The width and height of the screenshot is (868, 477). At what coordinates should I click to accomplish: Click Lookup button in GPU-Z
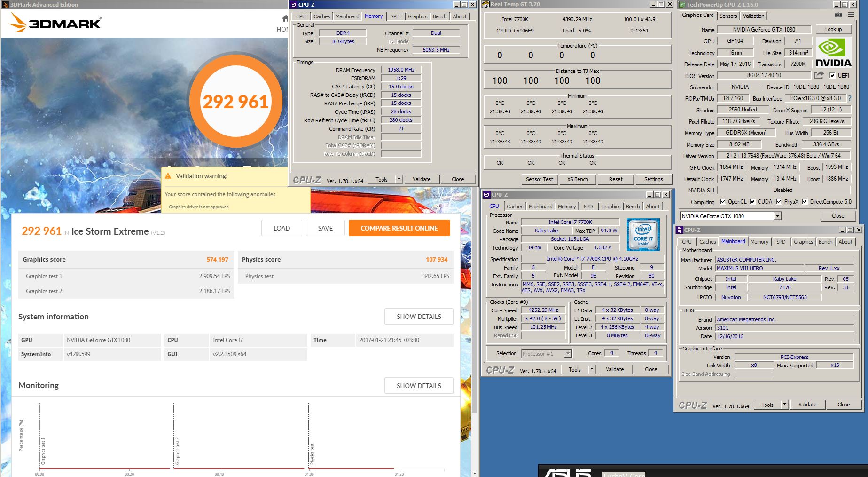[833, 29]
